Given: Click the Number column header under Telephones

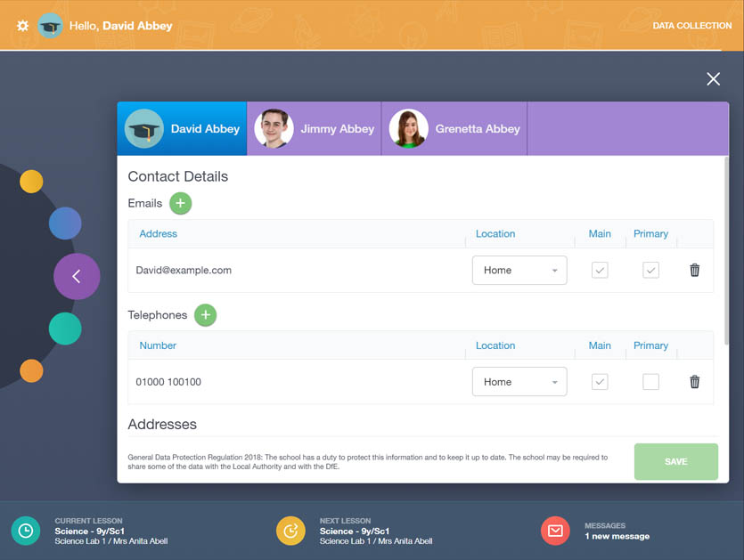Looking at the screenshot, I should (x=158, y=345).
